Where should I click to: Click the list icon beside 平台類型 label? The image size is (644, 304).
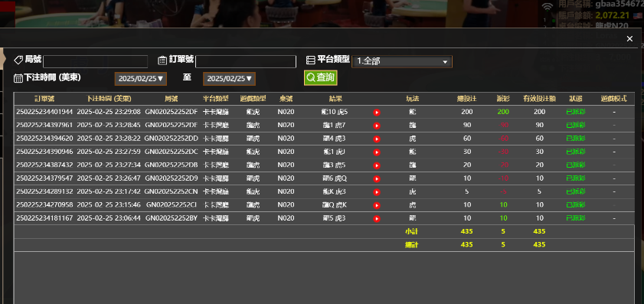click(311, 60)
